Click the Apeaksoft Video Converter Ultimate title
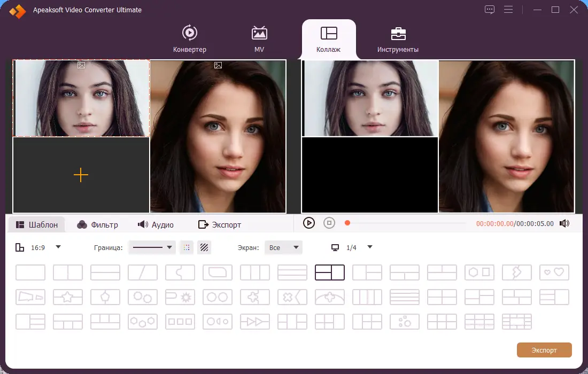 point(87,10)
